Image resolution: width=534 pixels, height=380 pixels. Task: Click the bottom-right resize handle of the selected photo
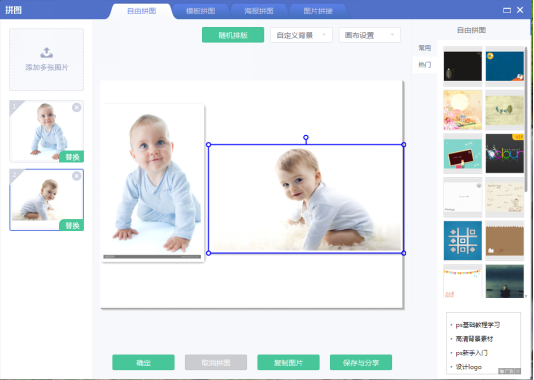tap(404, 253)
